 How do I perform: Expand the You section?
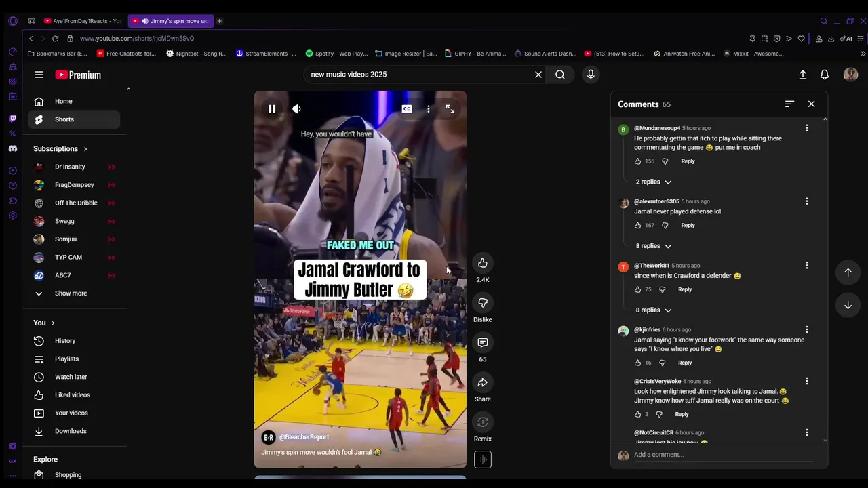pyautogui.click(x=44, y=323)
